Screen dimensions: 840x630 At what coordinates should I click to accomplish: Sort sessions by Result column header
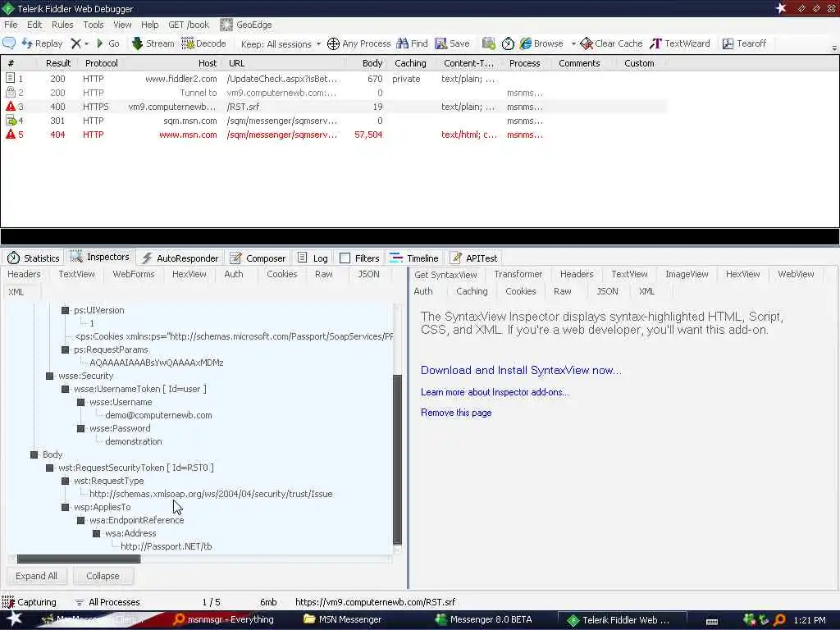(58, 63)
